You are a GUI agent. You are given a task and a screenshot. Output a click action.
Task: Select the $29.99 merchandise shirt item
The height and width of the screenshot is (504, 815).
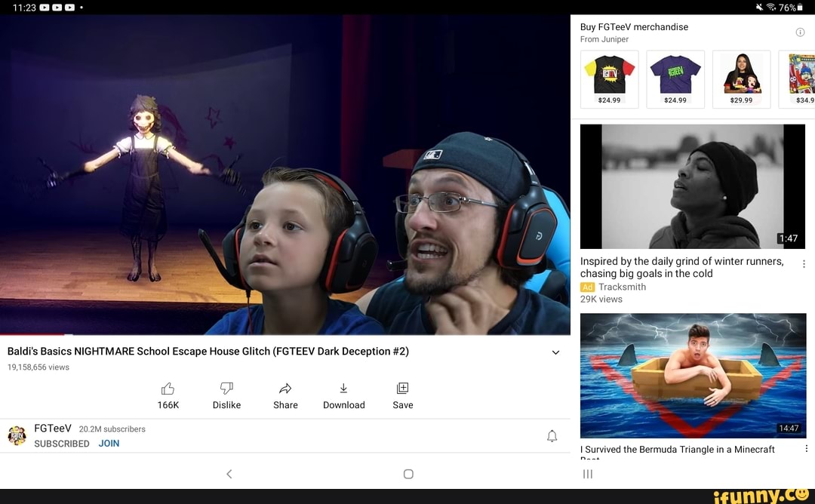741,79
